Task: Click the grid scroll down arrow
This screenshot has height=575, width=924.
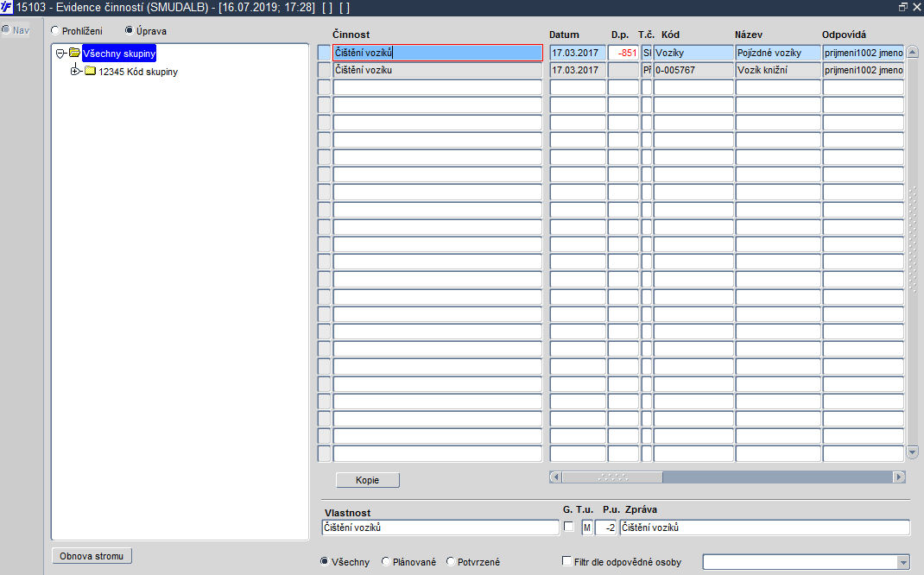Action: click(x=912, y=452)
